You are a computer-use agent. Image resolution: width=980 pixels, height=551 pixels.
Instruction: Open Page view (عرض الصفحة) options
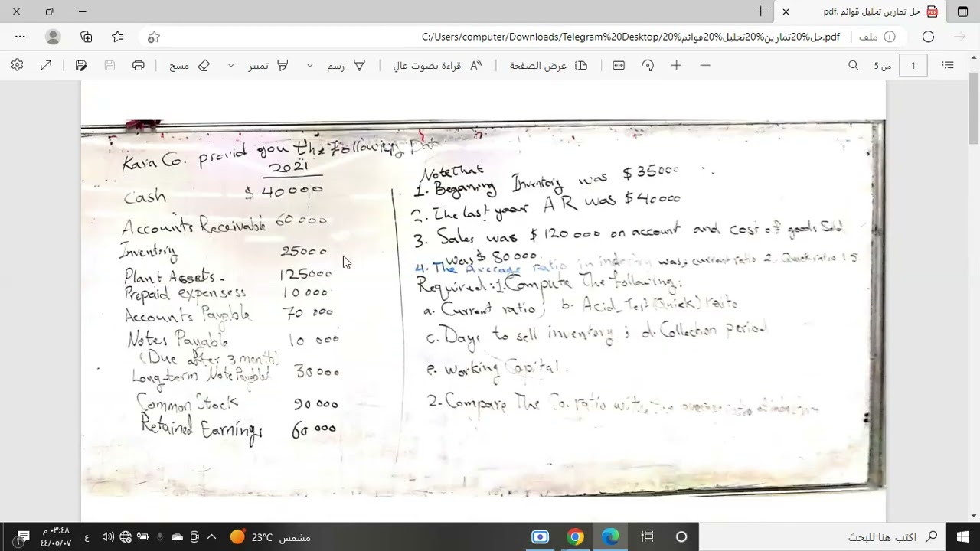(548, 66)
